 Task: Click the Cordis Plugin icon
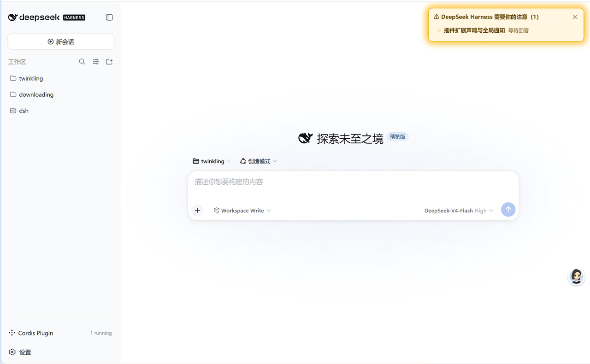pyautogui.click(x=12, y=333)
